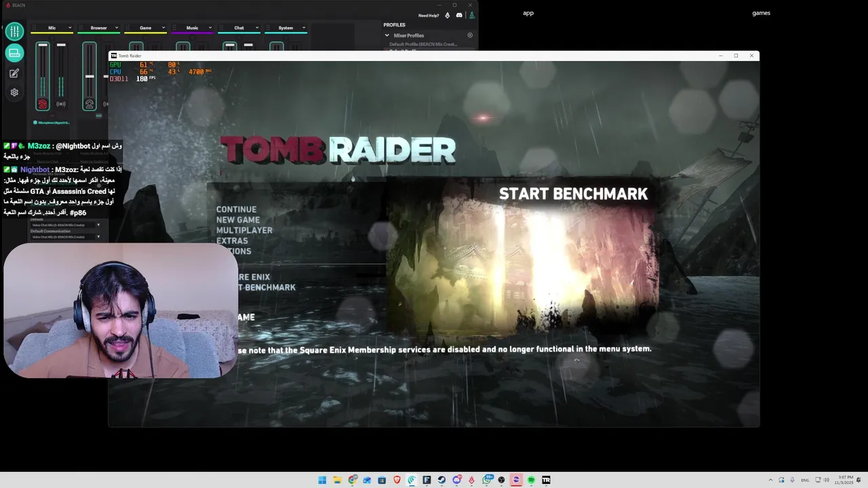This screenshot has width=868, height=488.
Task: Mute the Mic channel with red mute icon
Action: 43,104
